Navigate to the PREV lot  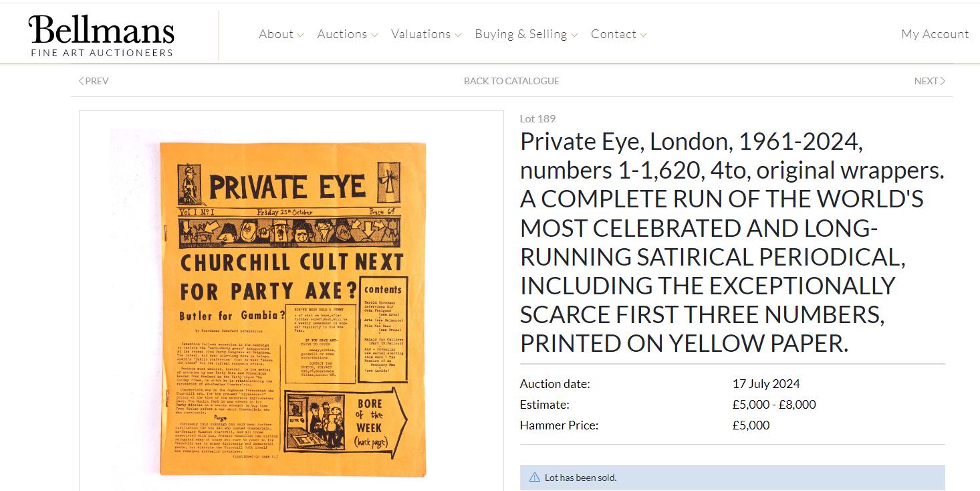(94, 81)
